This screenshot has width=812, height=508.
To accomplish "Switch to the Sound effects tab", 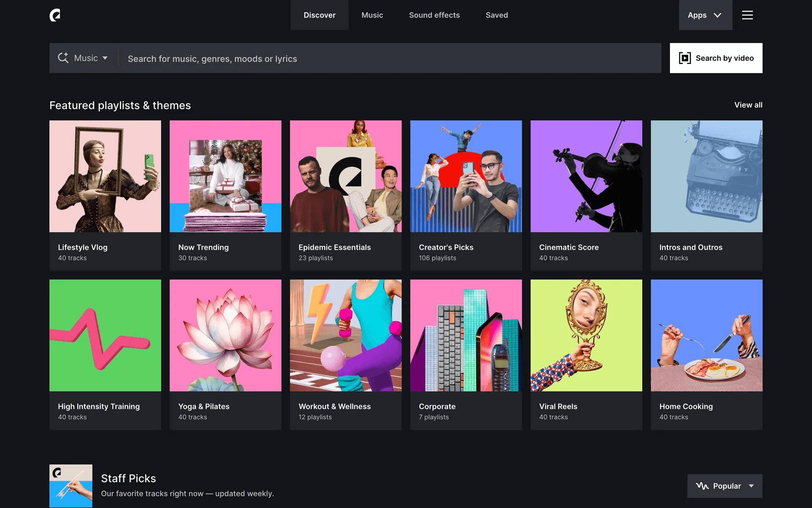I will pyautogui.click(x=434, y=15).
